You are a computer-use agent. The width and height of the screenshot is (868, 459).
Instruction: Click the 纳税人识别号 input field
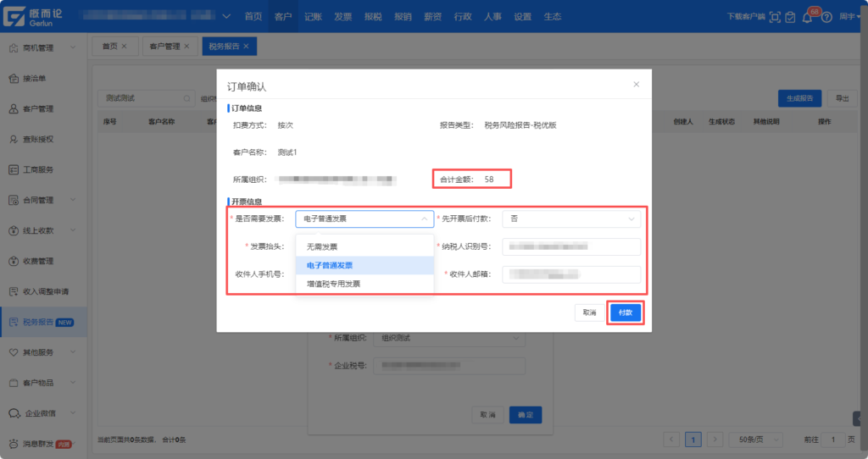point(571,246)
